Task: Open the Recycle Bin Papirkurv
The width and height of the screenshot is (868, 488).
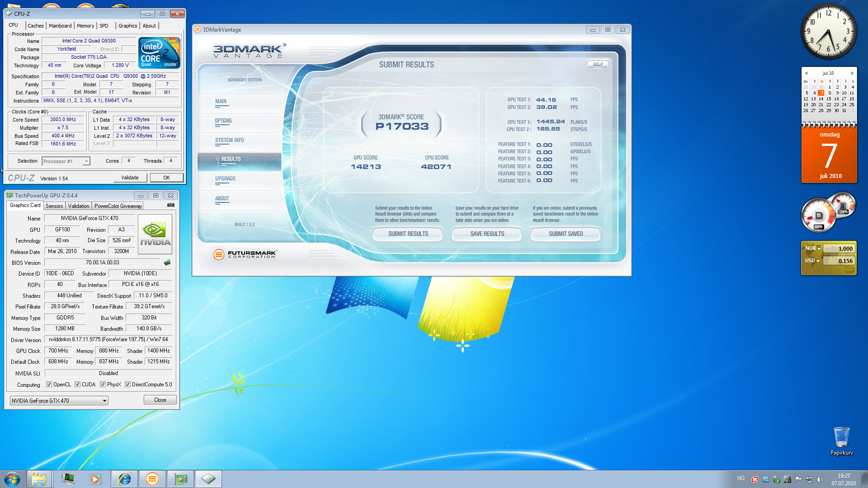Action: (841, 441)
